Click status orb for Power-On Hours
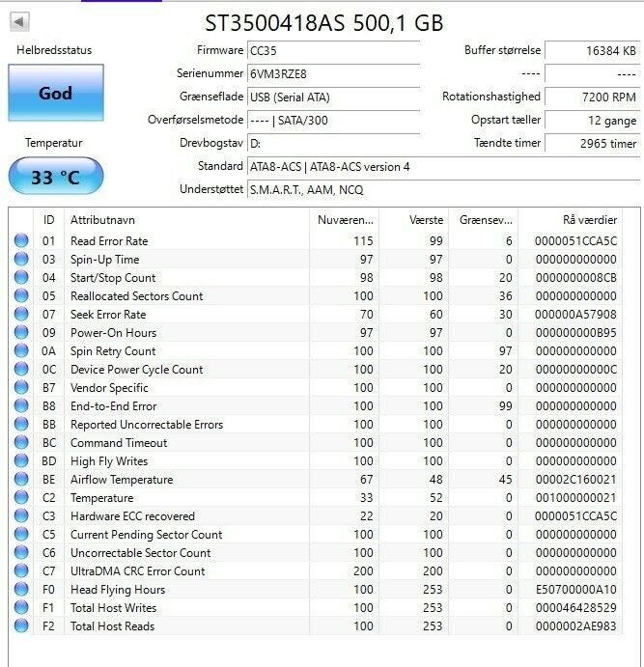The height and width of the screenshot is (667, 644). (x=21, y=332)
